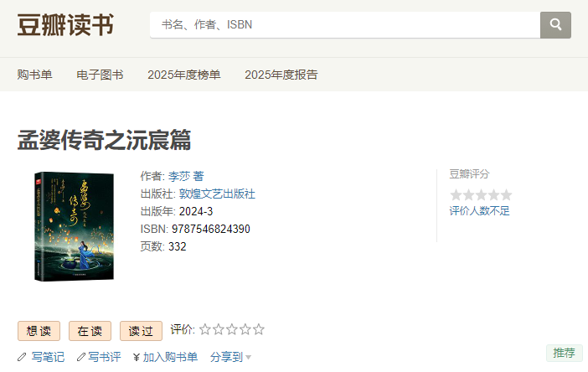Click the pencil icon beside 写书评
The width and height of the screenshot is (588, 372).
[81, 357]
